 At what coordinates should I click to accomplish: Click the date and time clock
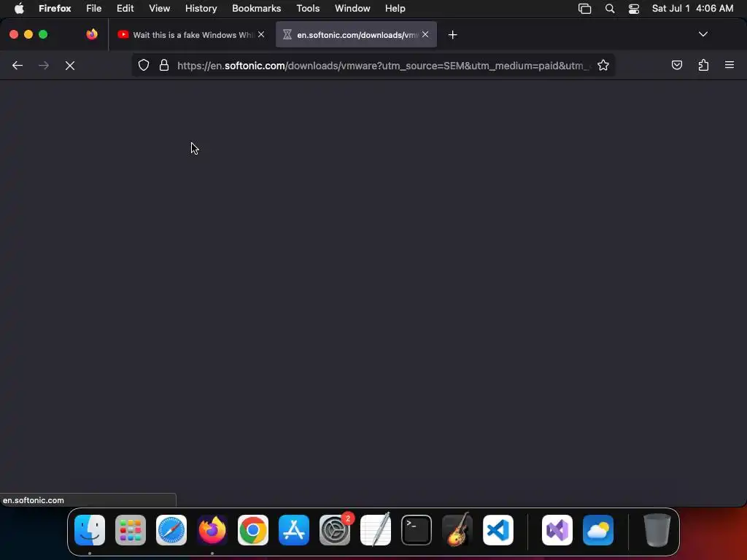[692, 8]
